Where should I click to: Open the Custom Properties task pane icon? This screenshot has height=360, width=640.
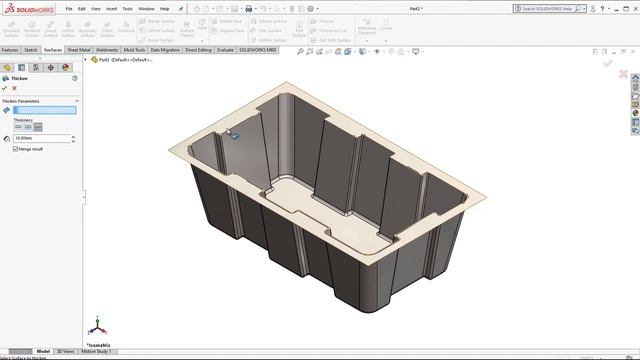636,122
